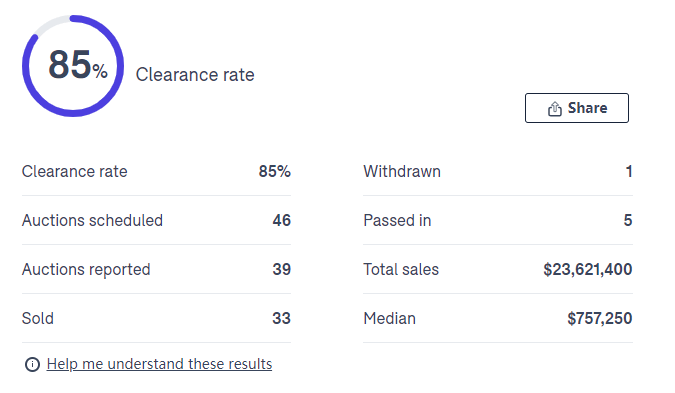Click the share upload arrow icon
Screen dimensions: 675x393
554,109
